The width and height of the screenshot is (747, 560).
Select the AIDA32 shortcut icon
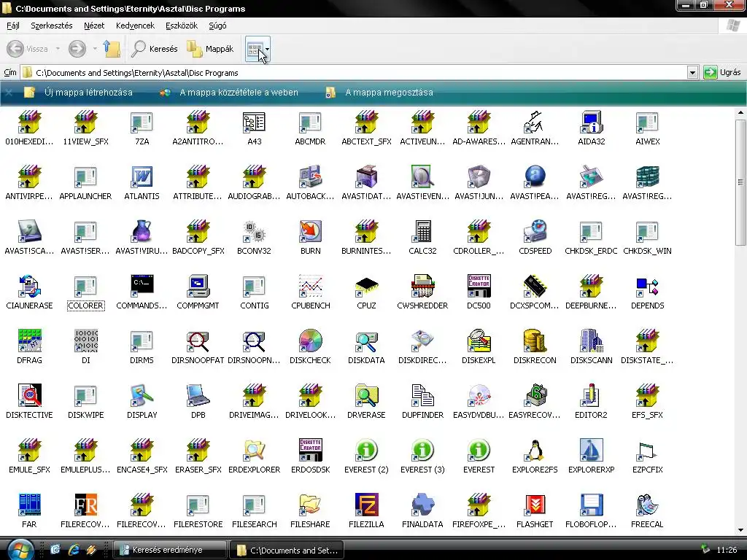pos(591,122)
